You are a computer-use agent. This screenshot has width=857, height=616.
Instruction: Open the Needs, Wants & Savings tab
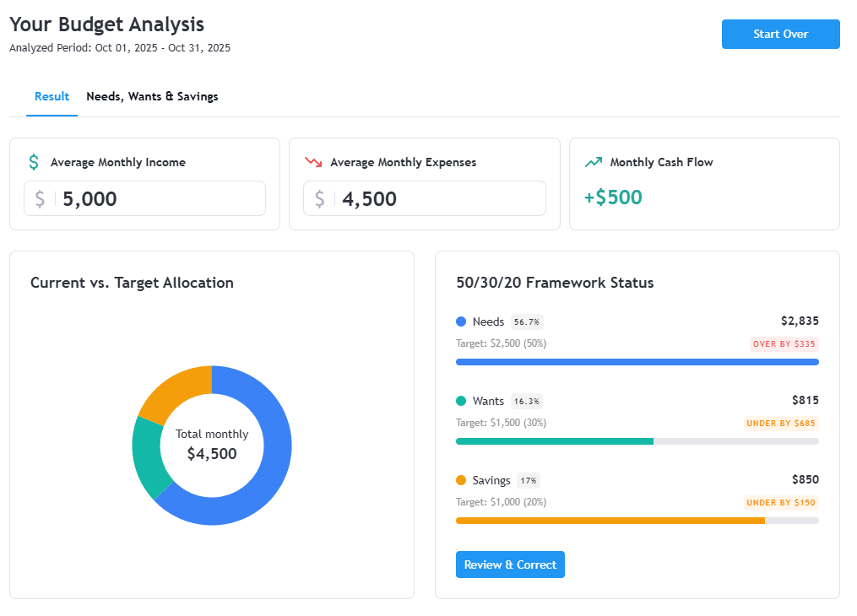152,96
